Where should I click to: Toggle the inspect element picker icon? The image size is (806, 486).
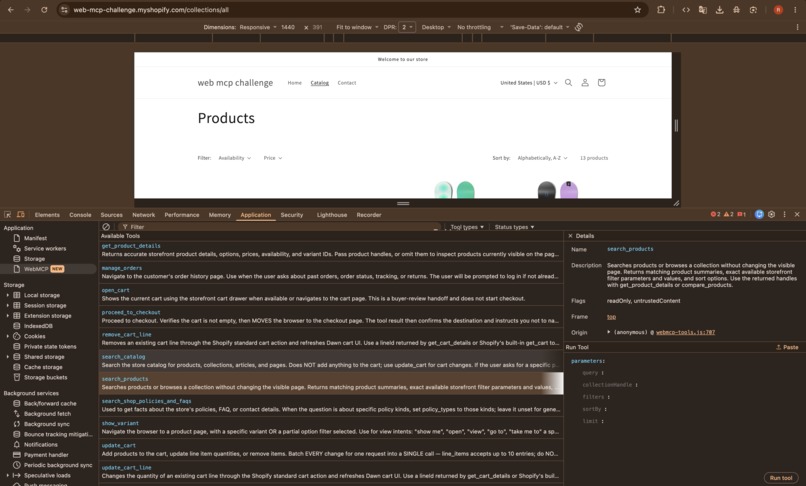coord(8,214)
